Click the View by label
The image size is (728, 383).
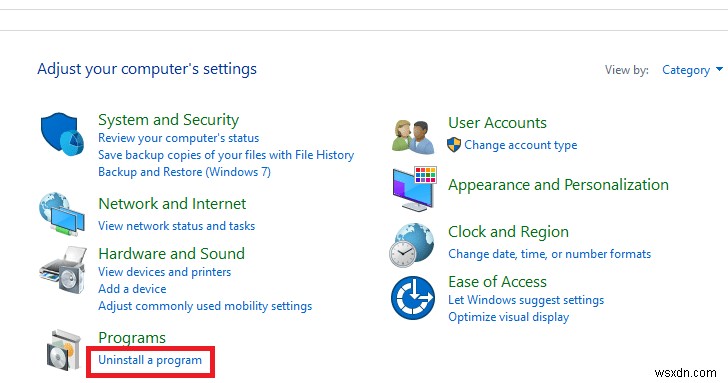pos(626,70)
